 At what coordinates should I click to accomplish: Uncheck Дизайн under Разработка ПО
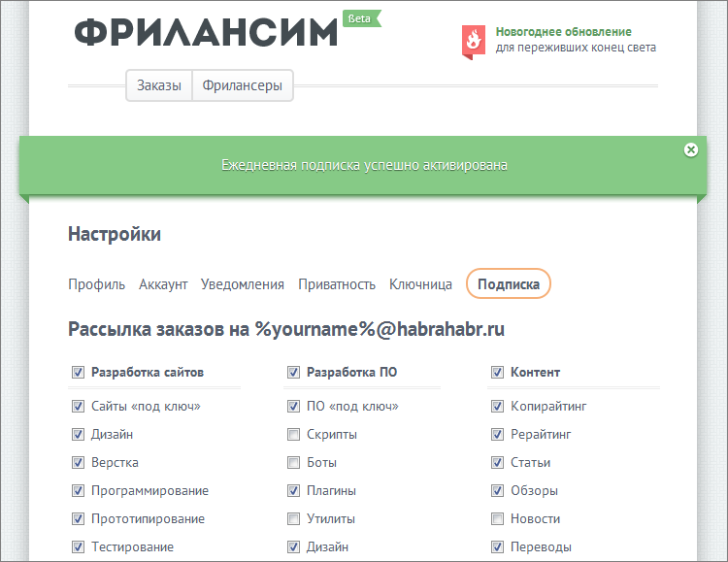pyautogui.click(x=293, y=546)
